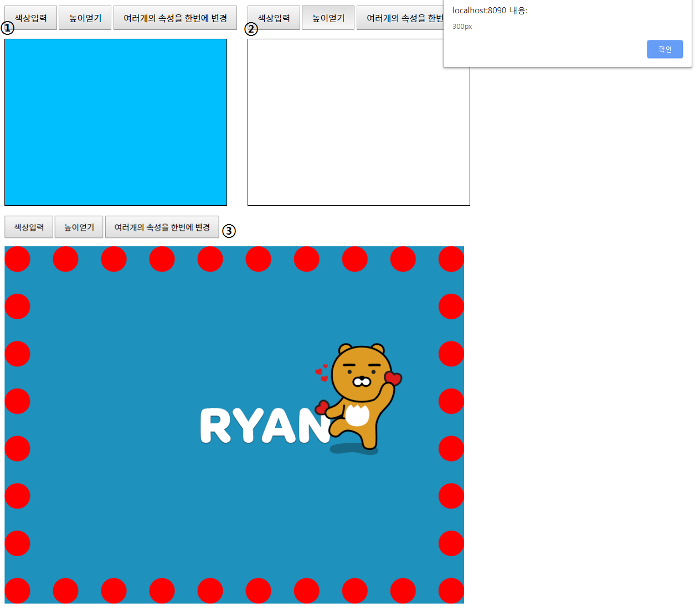Image resolution: width=700 pixels, height=612 pixels.
Task: Click the sky blue box
Action: click(x=116, y=122)
